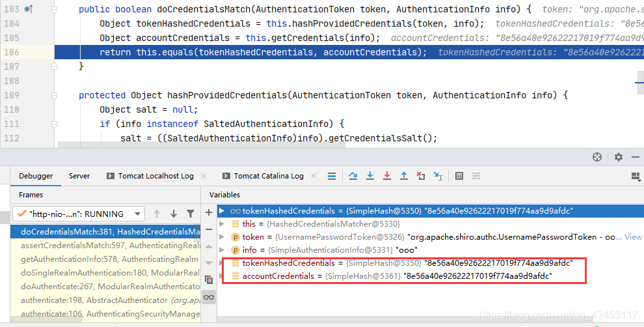
Task: Click the editor horizontal scrollbar
Action: (201, 145)
